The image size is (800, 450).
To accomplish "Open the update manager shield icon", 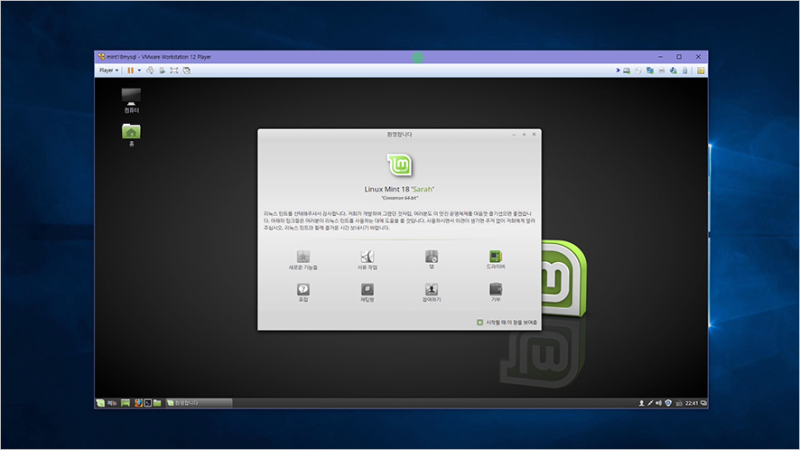I will click(668, 403).
